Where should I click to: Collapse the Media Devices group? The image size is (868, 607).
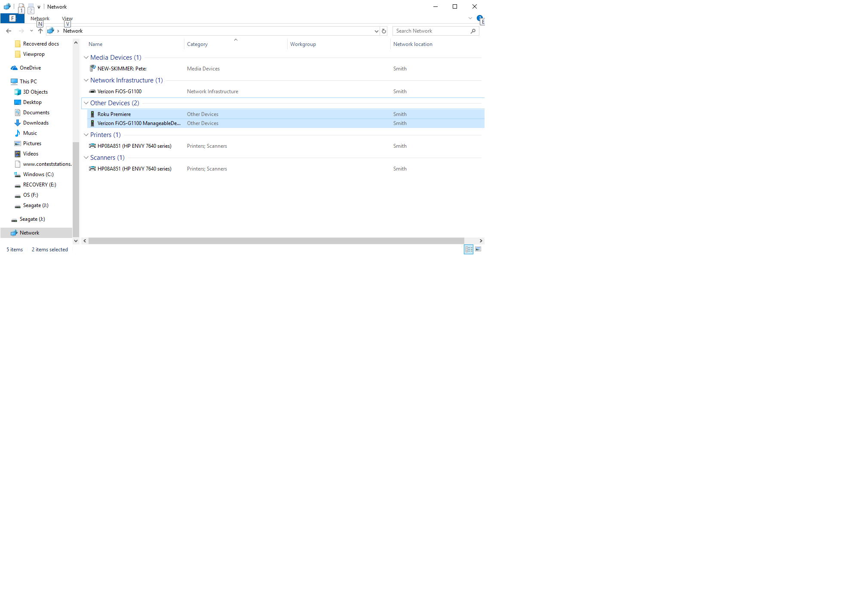pos(86,57)
